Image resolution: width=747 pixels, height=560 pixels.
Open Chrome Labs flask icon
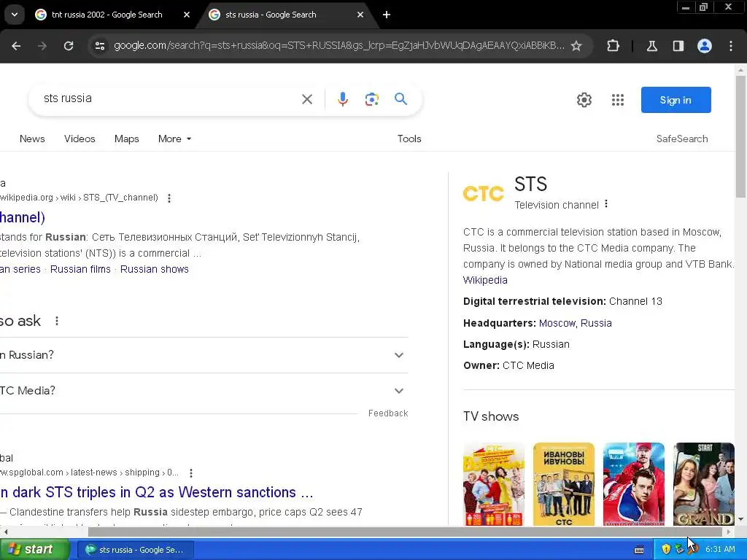(651, 46)
